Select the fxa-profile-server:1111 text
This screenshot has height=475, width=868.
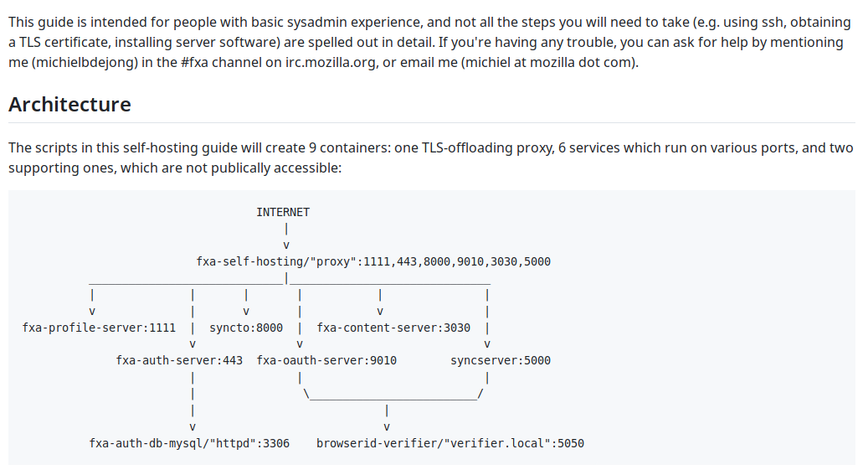click(99, 328)
